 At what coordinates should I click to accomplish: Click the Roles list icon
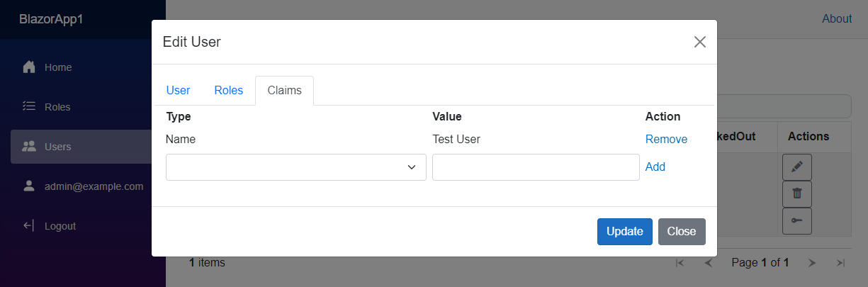[29, 107]
